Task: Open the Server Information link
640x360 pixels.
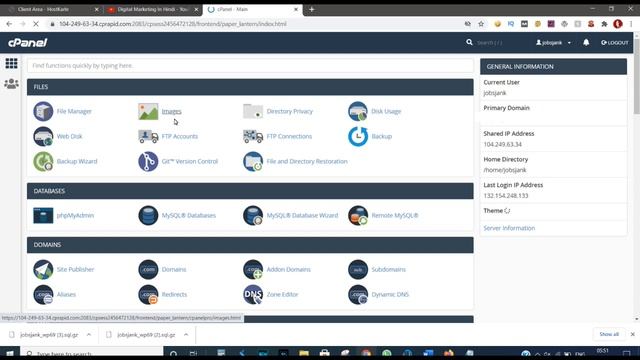Action: [x=509, y=228]
